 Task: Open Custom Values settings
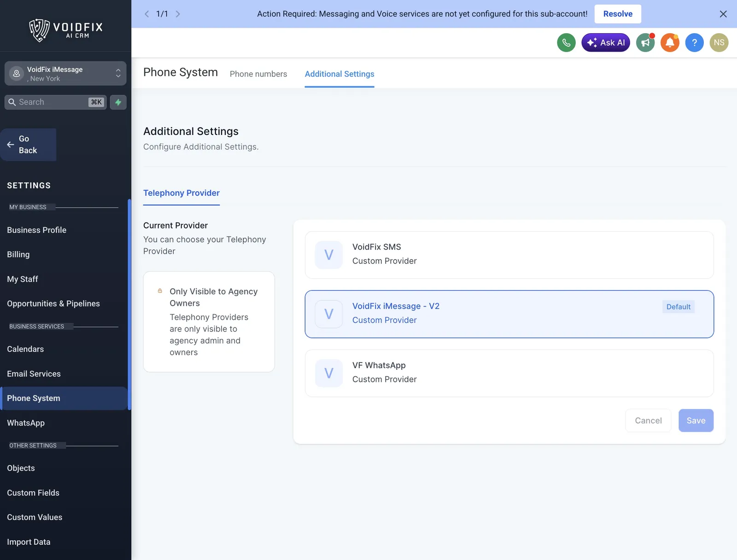35,517
